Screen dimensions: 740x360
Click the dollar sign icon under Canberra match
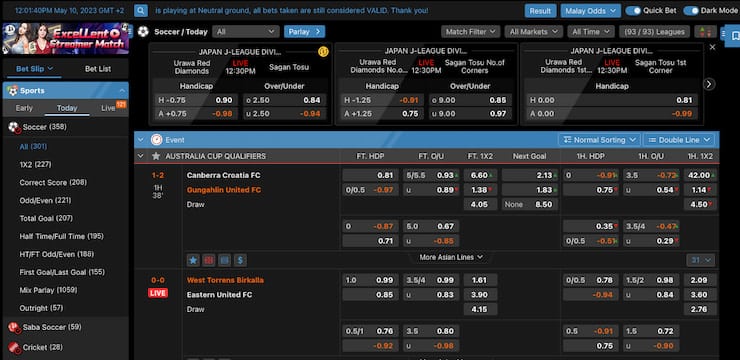tap(240, 260)
